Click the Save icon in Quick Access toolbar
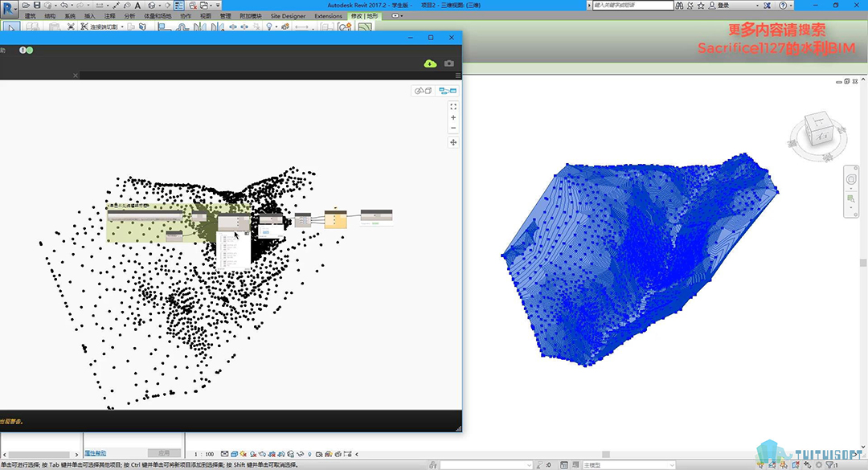This screenshot has width=868, height=470. pyautogui.click(x=37, y=5)
